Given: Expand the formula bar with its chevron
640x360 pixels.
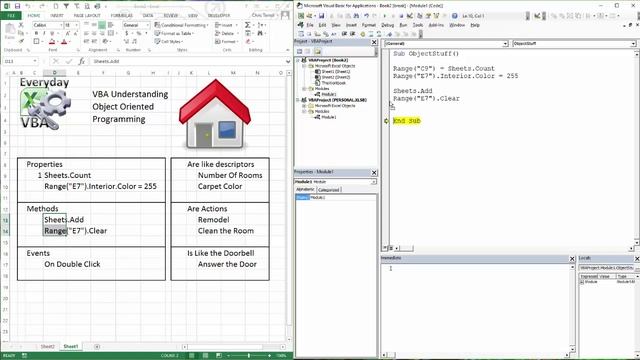Looking at the screenshot, I should (288, 61).
